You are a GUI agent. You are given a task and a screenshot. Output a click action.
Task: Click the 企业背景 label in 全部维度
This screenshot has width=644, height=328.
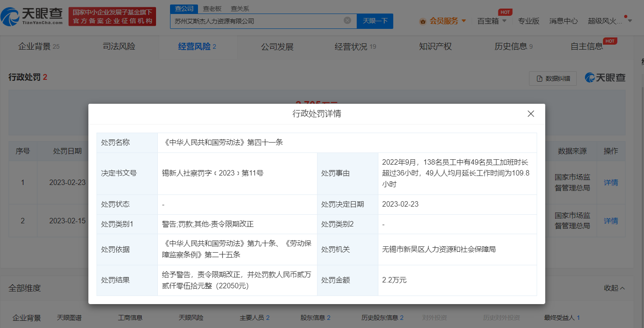click(27, 318)
